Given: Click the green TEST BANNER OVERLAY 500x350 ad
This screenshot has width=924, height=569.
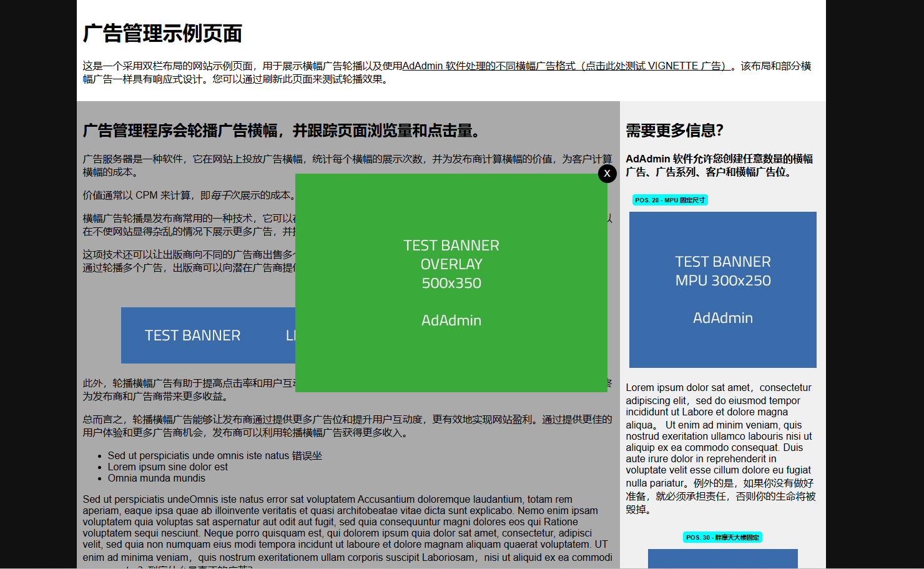Looking at the screenshot, I should [x=451, y=282].
